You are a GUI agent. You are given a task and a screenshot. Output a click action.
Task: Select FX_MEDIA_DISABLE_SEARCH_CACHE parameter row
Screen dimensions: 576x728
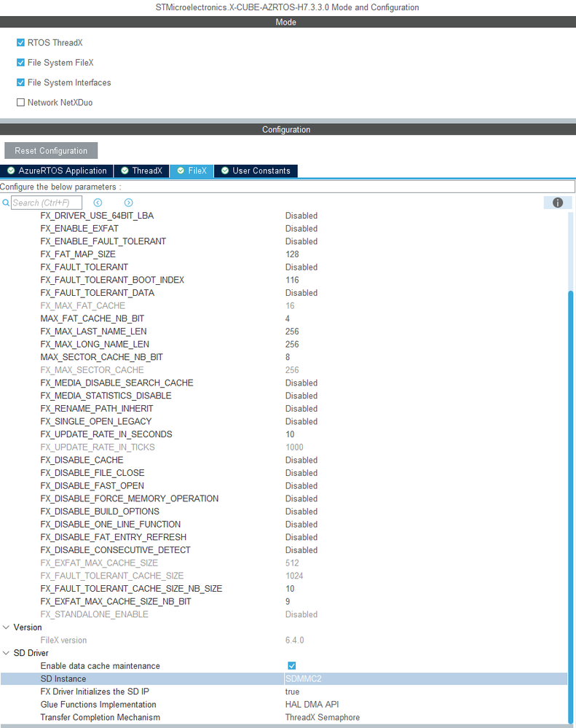[x=283, y=383]
